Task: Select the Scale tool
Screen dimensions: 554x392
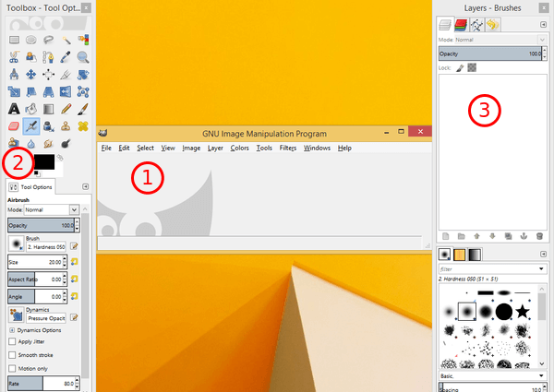Action: coord(14,91)
